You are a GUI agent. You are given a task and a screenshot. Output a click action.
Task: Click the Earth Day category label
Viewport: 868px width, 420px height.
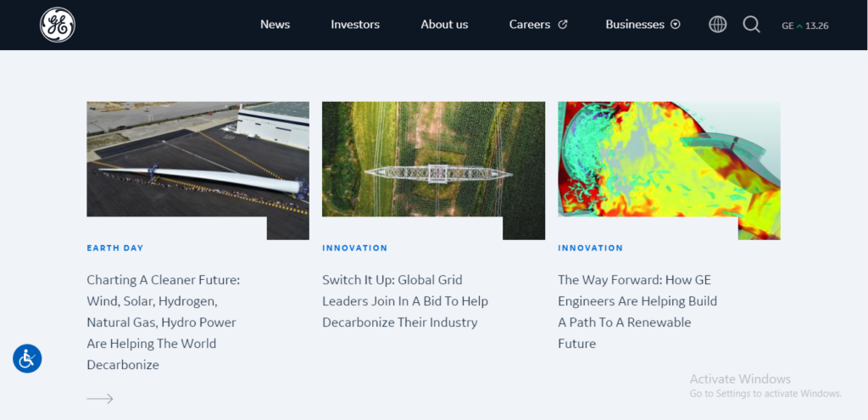point(115,249)
